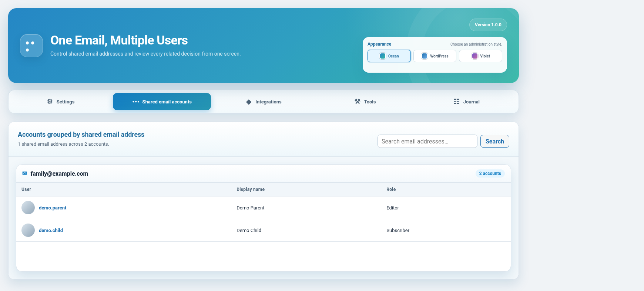Screen dimensions: 644x291
Task: Click the Tools hammer-and-wrench icon
Action: 358,102
